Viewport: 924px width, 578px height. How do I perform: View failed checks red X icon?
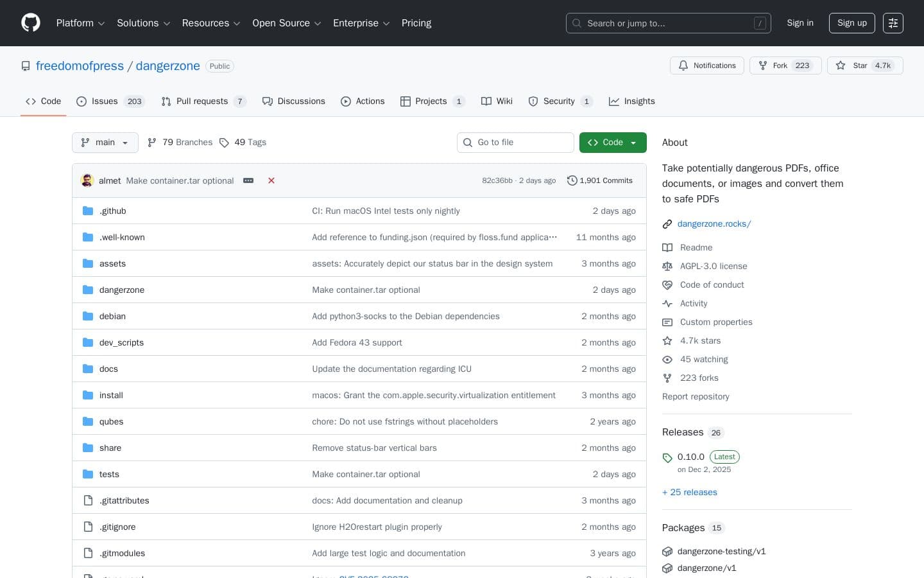tap(271, 180)
